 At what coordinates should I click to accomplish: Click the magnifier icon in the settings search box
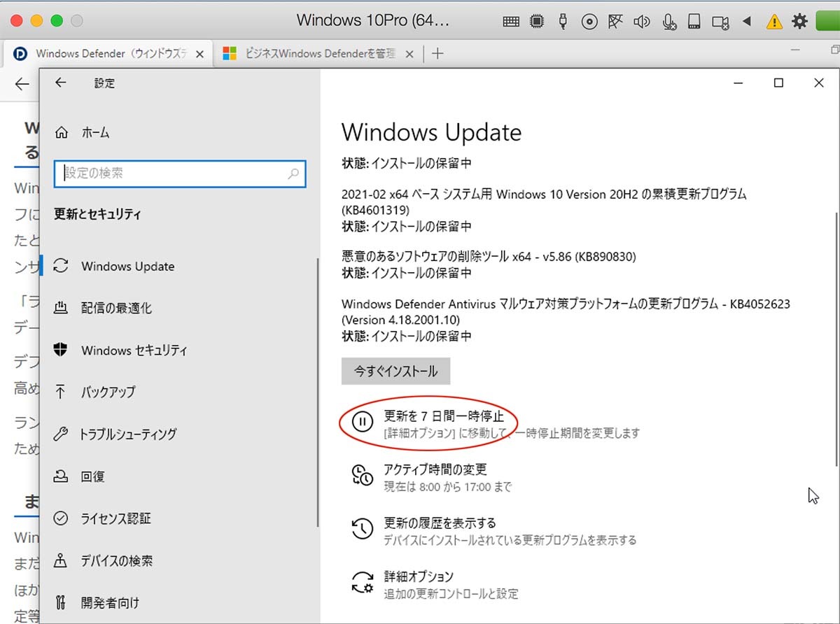[x=294, y=173]
